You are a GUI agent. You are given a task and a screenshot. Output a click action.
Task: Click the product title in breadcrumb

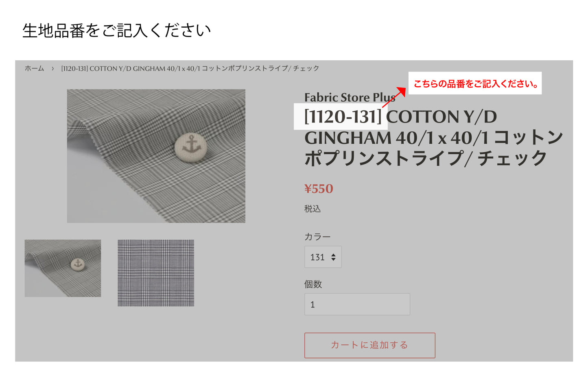[x=190, y=68]
